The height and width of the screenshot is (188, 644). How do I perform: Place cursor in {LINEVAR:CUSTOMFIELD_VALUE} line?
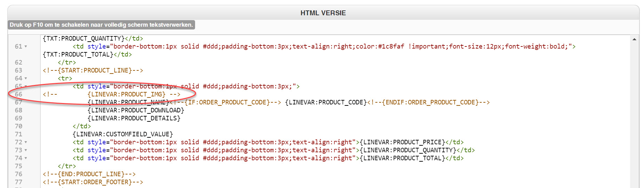(123, 134)
